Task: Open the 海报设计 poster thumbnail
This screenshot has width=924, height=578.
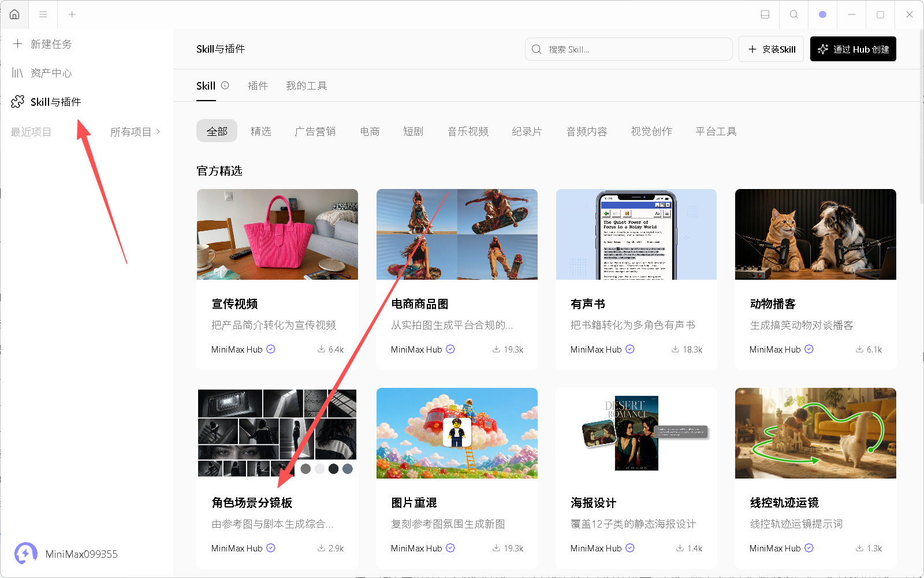Action: point(636,433)
